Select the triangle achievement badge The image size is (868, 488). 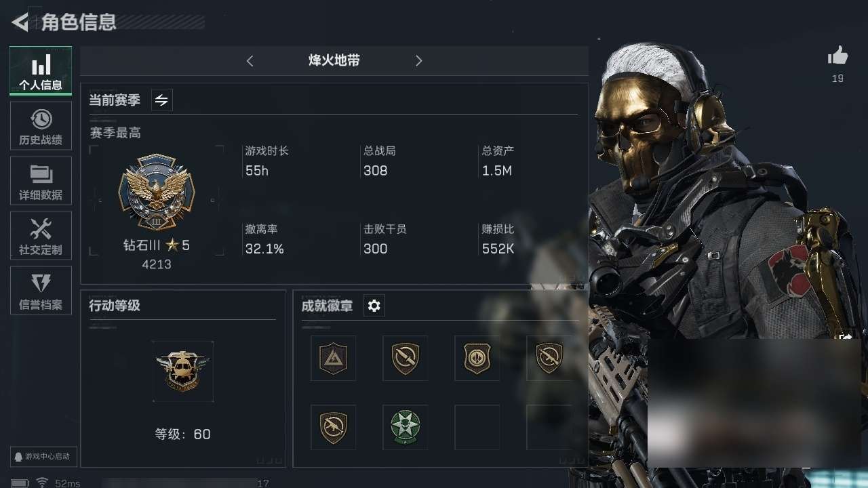coord(333,358)
